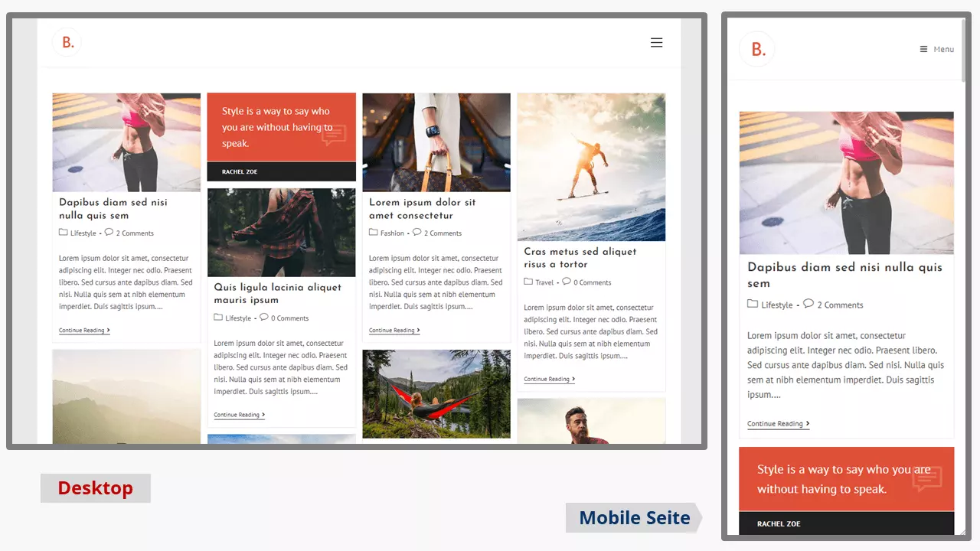The image size is (980, 551).
Task: Click Continue Reading under Lorem ipsum dolor post
Action: click(x=394, y=331)
